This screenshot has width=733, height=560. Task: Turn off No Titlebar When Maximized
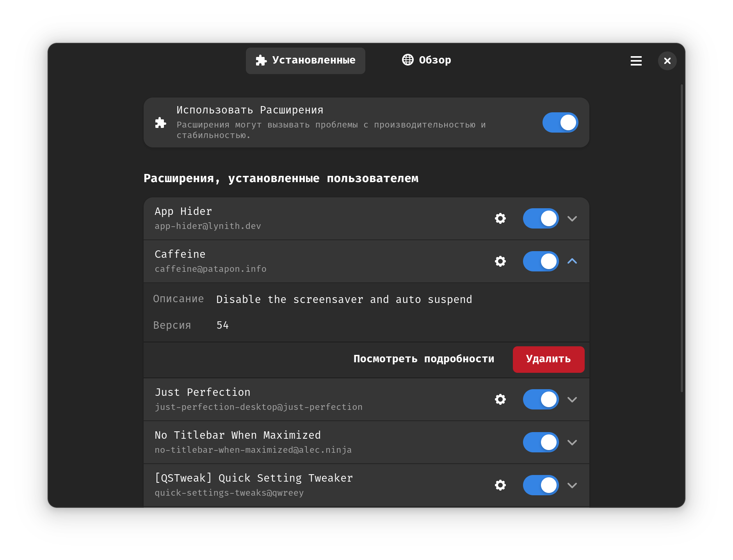tap(541, 442)
